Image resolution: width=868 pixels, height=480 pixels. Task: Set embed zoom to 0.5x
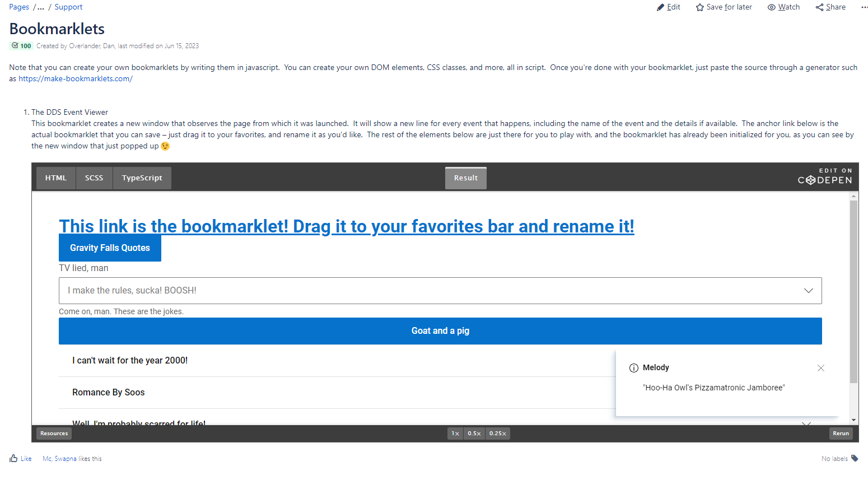tap(474, 434)
